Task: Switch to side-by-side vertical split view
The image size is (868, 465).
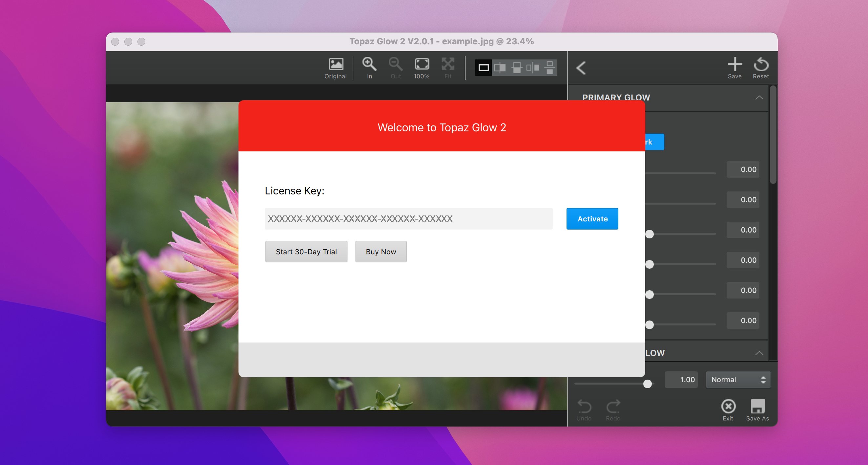Action: 533,68
